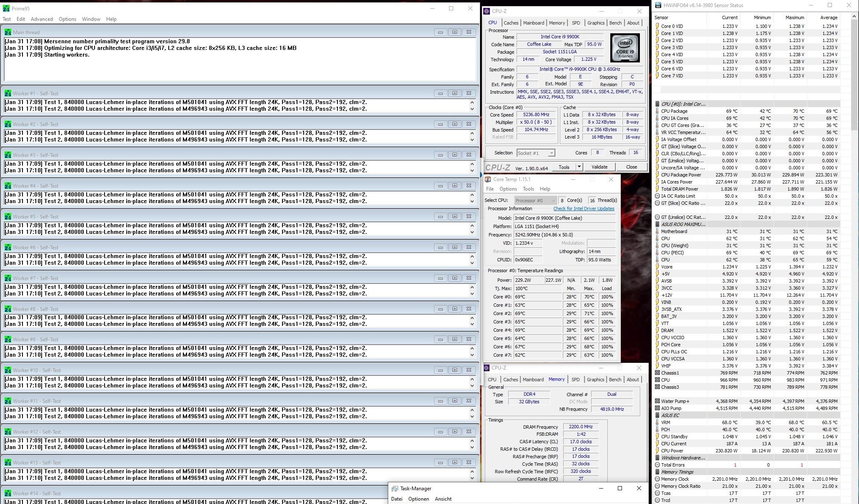Select the About tab in lower CPU-Z window
The height and width of the screenshot is (504, 859).
point(632,380)
